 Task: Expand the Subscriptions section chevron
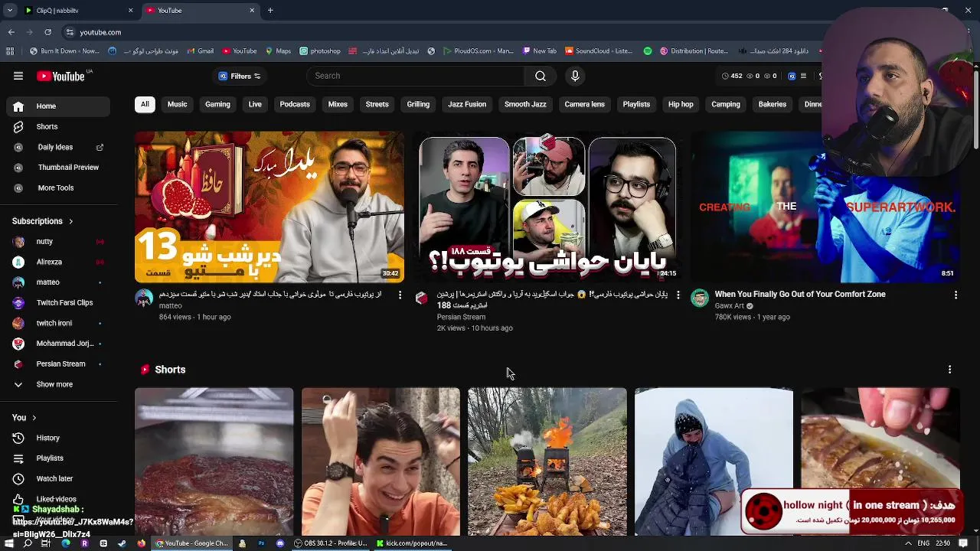[x=70, y=221]
